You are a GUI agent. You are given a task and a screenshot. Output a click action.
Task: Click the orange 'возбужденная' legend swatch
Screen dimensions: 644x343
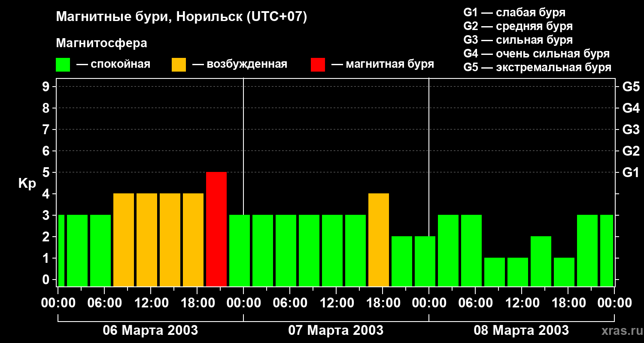[x=179, y=65]
